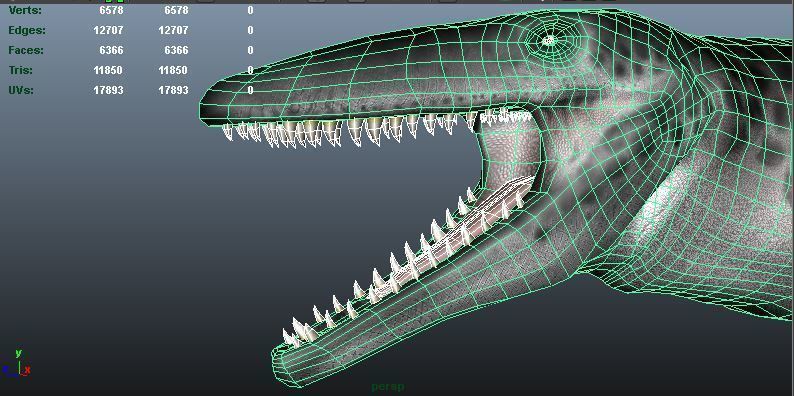794x396 pixels.
Task: Click the "Tris:" label in the poly count HUD
Action: (x=20, y=70)
